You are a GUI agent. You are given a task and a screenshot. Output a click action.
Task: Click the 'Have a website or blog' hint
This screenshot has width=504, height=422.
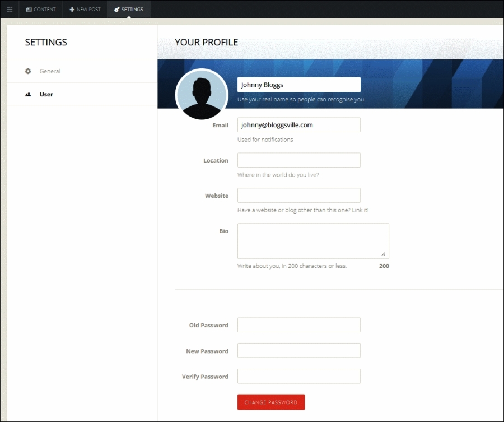coord(303,210)
